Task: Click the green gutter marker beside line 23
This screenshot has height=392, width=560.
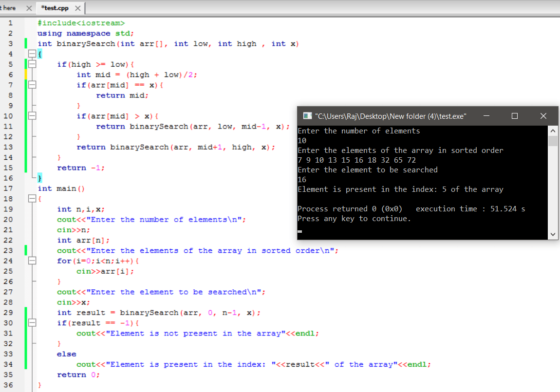Action: click(25, 250)
